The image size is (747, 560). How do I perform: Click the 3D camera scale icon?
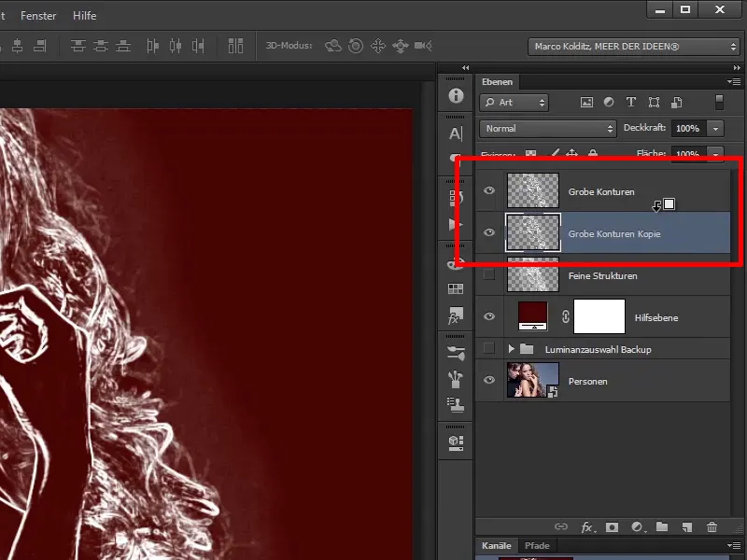tap(423, 46)
